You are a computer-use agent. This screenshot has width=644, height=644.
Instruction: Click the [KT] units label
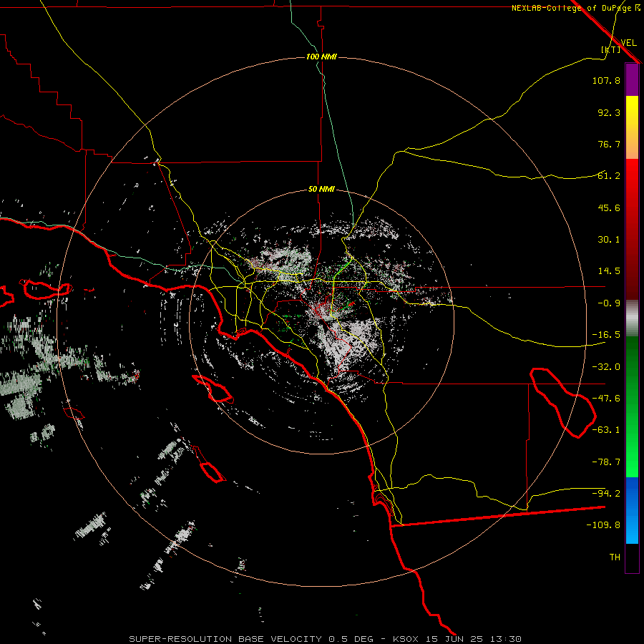point(610,49)
